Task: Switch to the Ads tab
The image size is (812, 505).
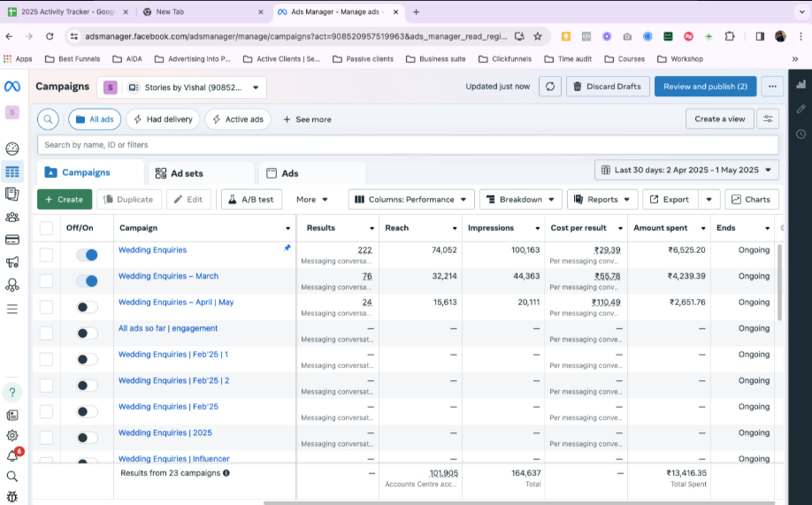Action: (x=283, y=173)
